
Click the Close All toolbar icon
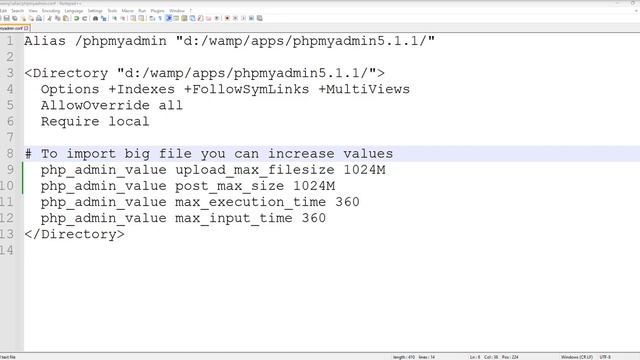tap(31, 18)
